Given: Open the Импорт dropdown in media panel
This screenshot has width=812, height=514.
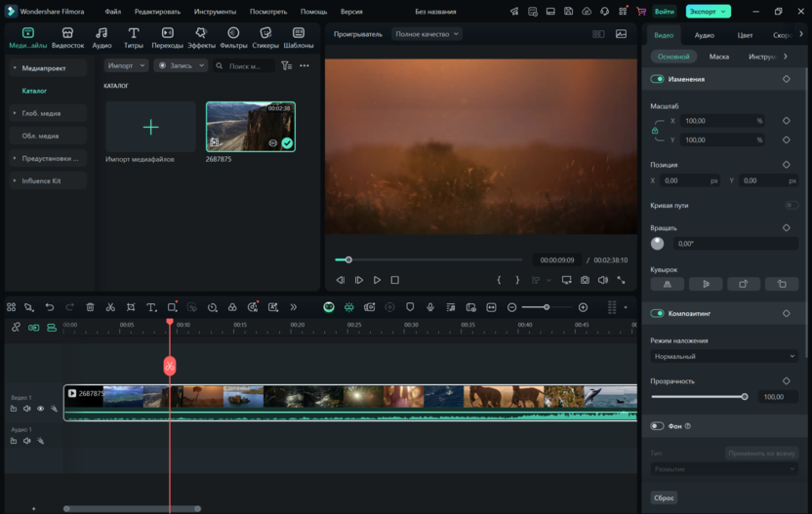Looking at the screenshot, I should tap(126, 65).
